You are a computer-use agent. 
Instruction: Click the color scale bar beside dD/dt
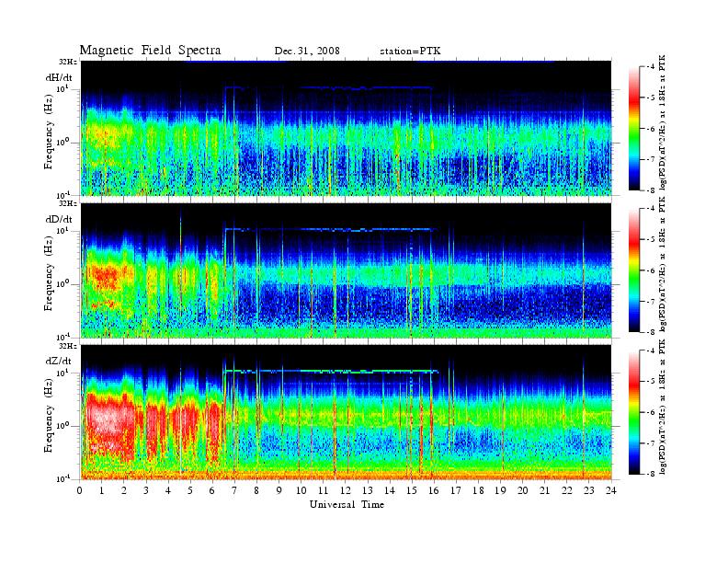[634, 270]
